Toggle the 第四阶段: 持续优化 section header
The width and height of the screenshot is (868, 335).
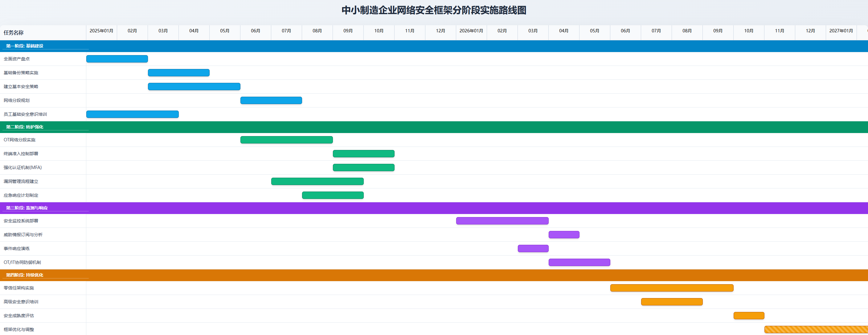pos(25,275)
